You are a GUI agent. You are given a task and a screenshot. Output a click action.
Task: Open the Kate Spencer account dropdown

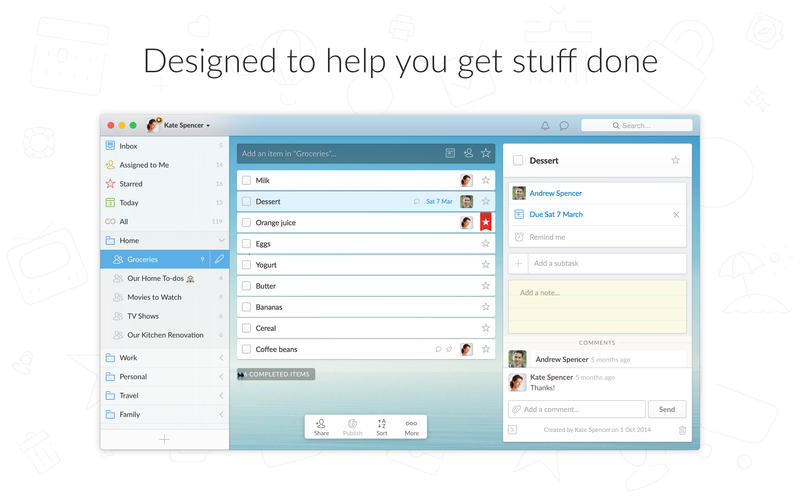[180, 126]
